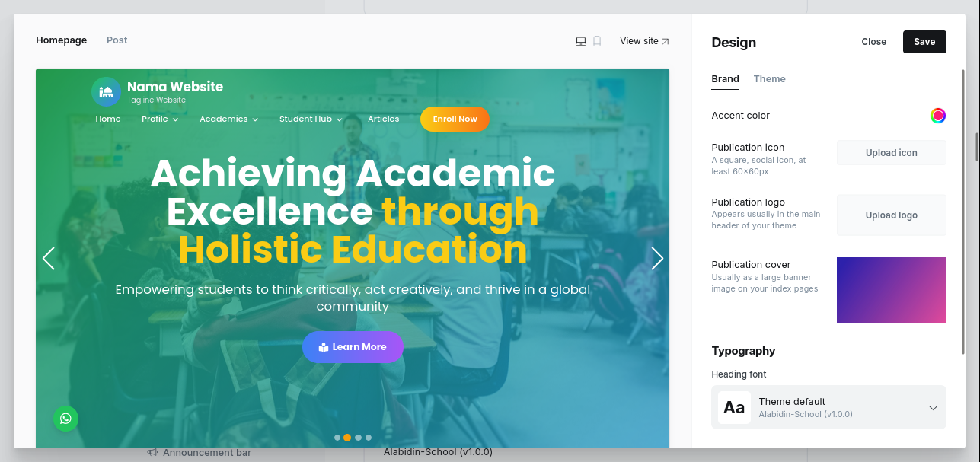
Task: Open the Heading font dropdown
Action: (828, 407)
